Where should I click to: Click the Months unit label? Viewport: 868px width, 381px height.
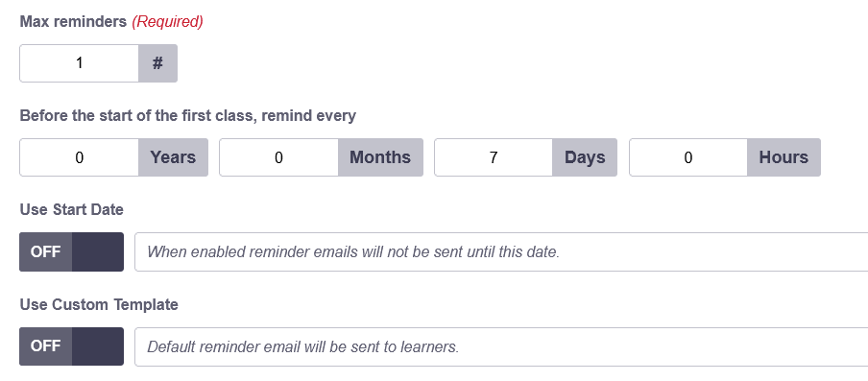click(380, 157)
